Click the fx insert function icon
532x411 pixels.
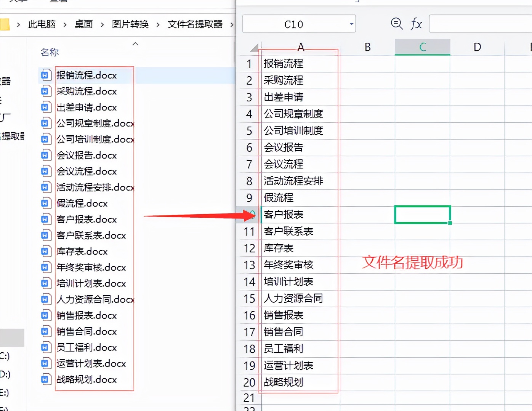pos(416,24)
